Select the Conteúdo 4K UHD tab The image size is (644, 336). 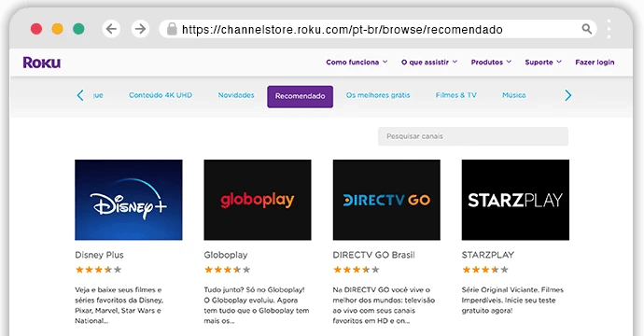pyautogui.click(x=161, y=95)
